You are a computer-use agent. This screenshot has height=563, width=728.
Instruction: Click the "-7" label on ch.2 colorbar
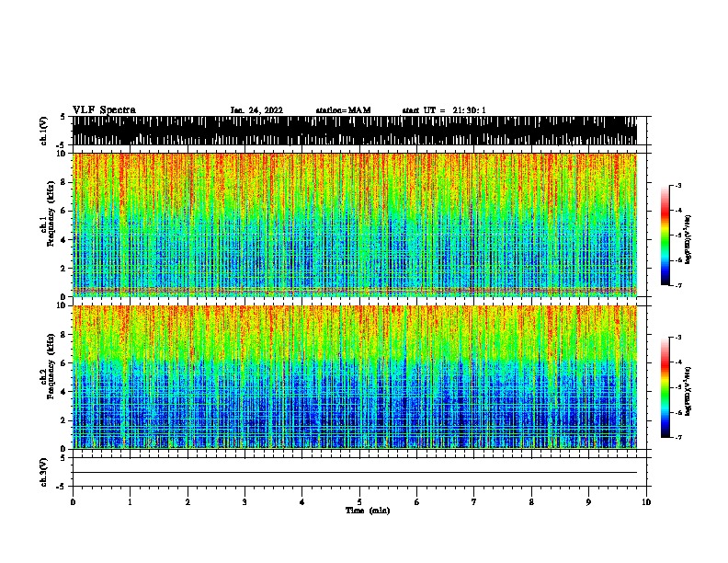(677, 437)
